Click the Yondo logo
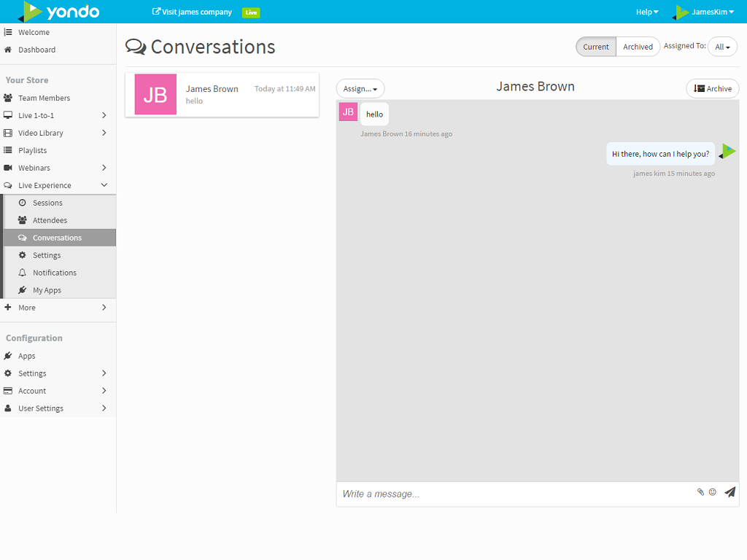The width and height of the screenshot is (747, 560). pos(59,12)
